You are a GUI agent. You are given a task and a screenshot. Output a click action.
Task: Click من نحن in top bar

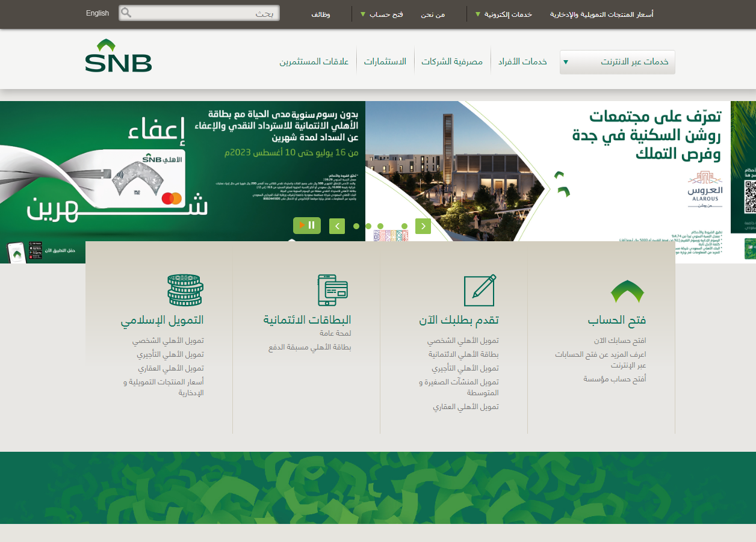pos(433,14)
